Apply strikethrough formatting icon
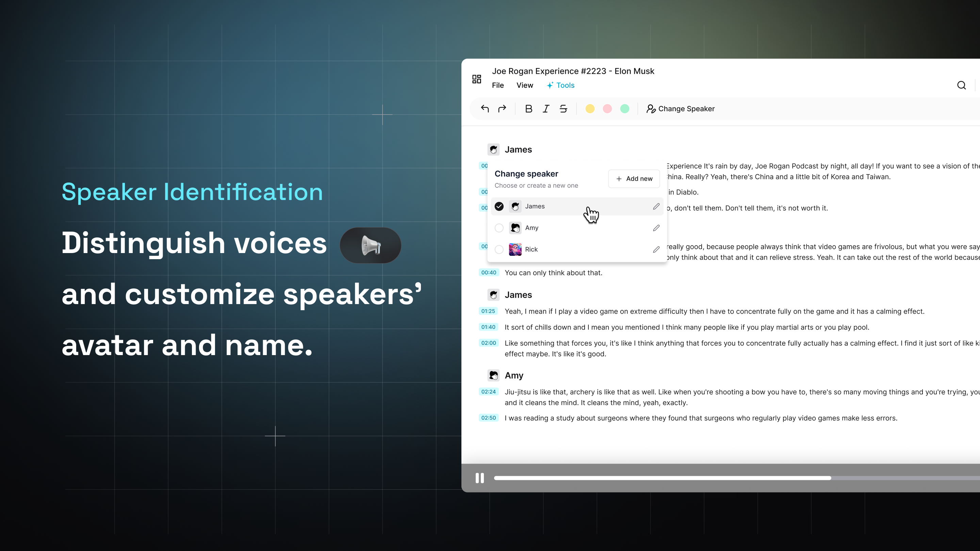Screen dimensions: 980x551 (x=563, y=109)
